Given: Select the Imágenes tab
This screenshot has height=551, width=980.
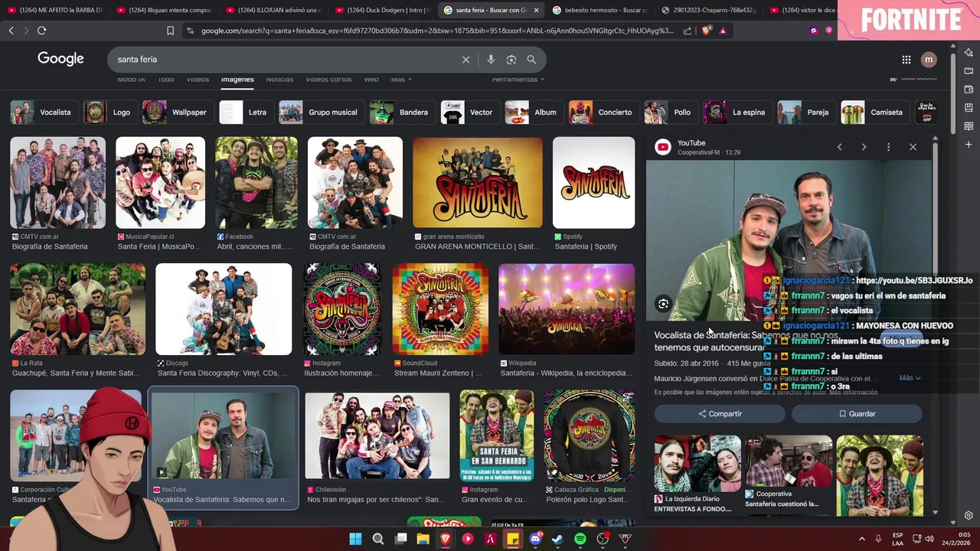Looking at the screenshot, I should tap(237, 80).
